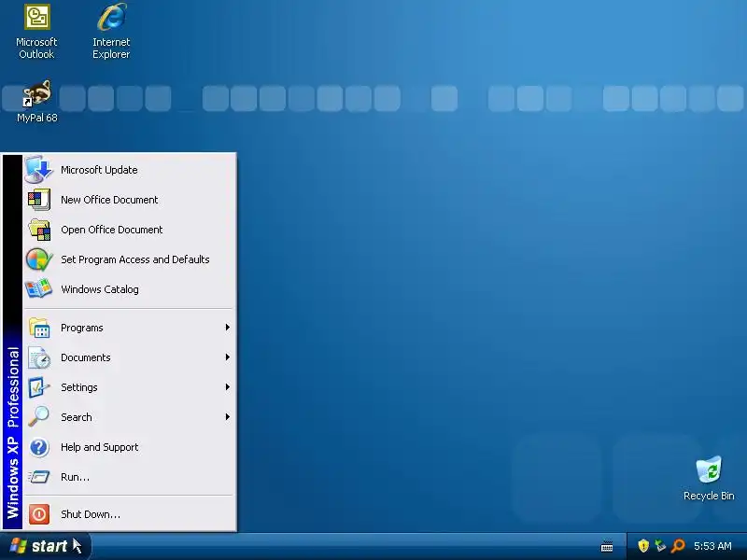Image resolution: width=747 pixels, height=560 pixels.
Task: Expand the Documents submenu arrow
Action: coord(228,357)
